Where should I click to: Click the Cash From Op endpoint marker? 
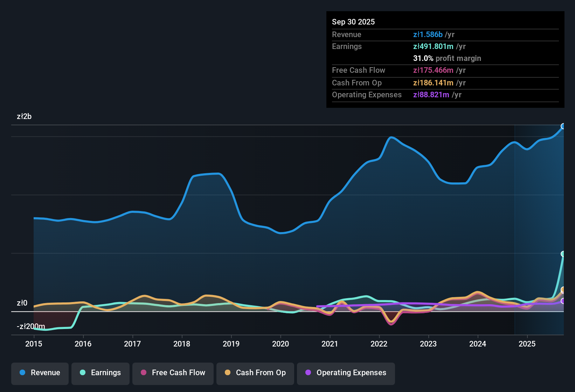pos(563,290)
